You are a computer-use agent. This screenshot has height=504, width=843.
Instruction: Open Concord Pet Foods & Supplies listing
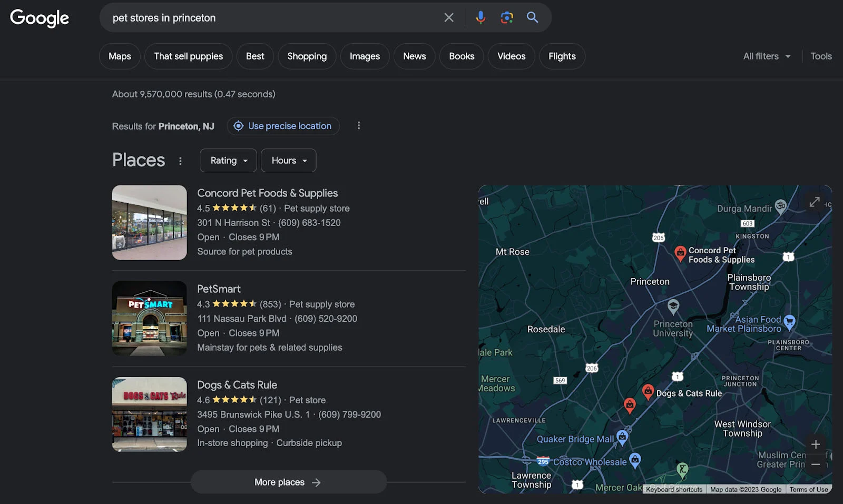tap(267, 193)
